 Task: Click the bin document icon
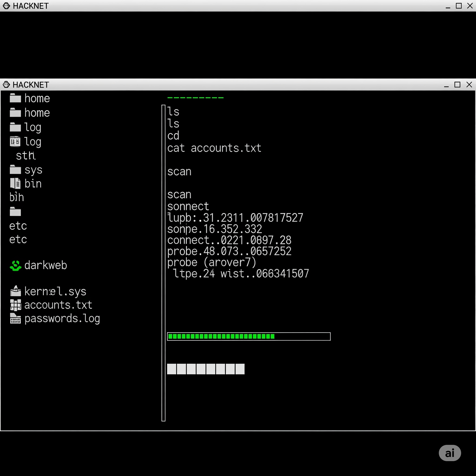(x=15, y=183)
